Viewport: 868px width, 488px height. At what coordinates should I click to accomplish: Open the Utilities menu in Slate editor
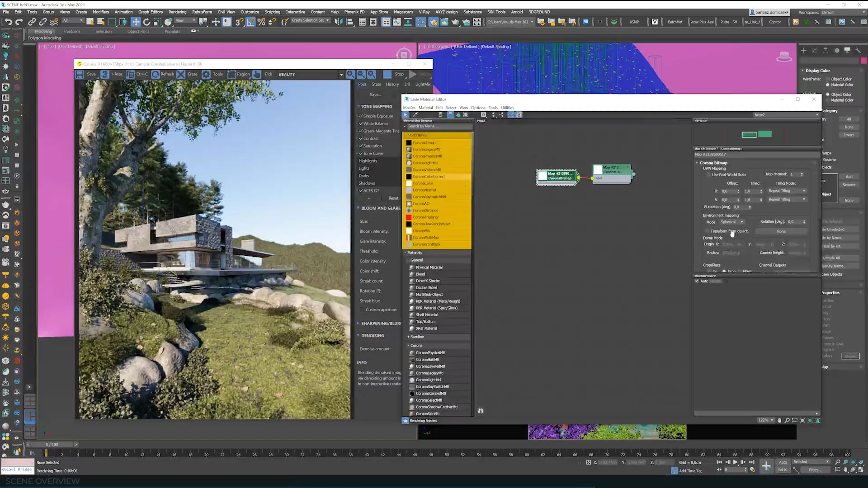point(507,108)
